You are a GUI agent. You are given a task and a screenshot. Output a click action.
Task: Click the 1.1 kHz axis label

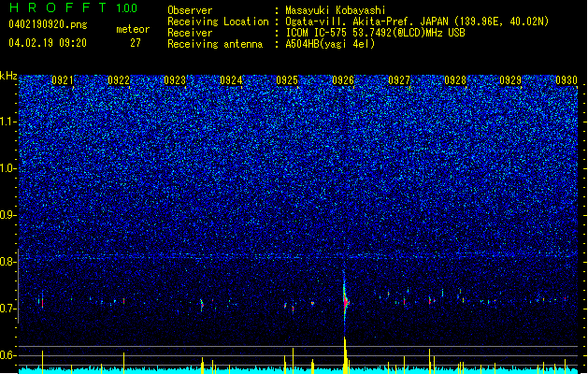click(x=8, y=122)
